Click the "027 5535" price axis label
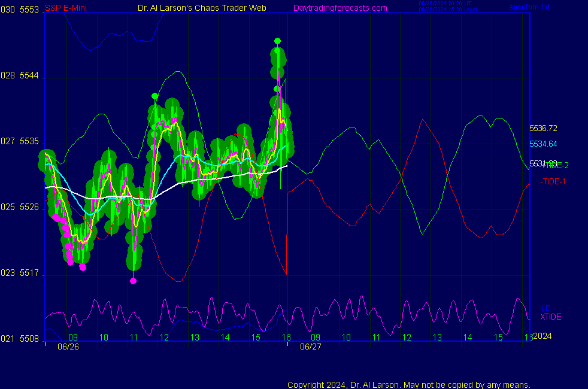 pos(20,141)
